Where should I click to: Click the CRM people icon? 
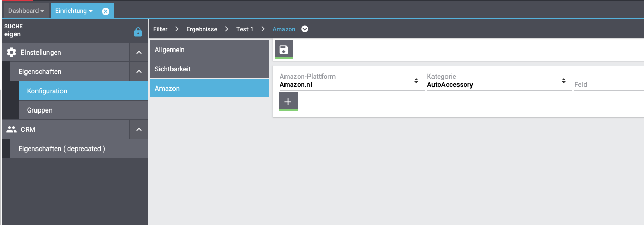[11, 130]
